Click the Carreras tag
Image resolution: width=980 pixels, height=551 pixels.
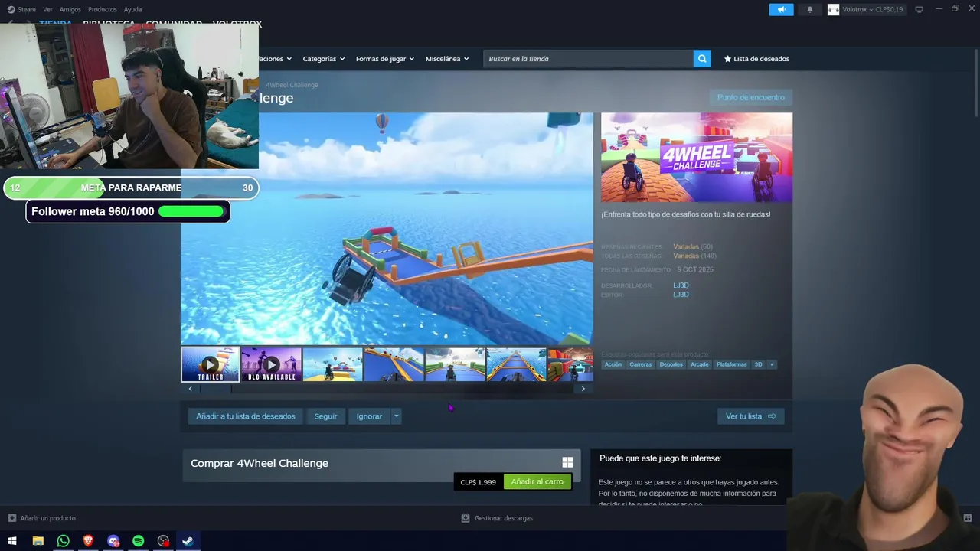(640, 364)
